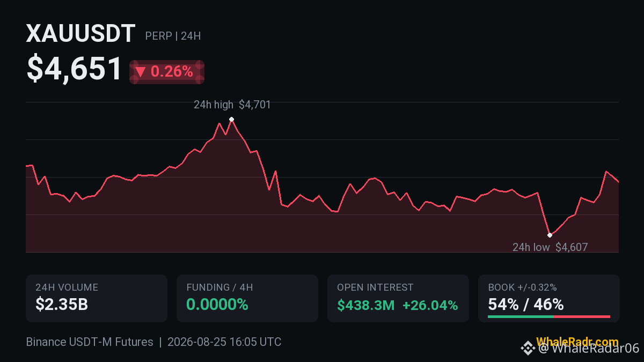This screenshot has width=644, height=362.
Task: Click the 24h low $4,607 label
Action: pyautogui.click(x=550, y=247)
